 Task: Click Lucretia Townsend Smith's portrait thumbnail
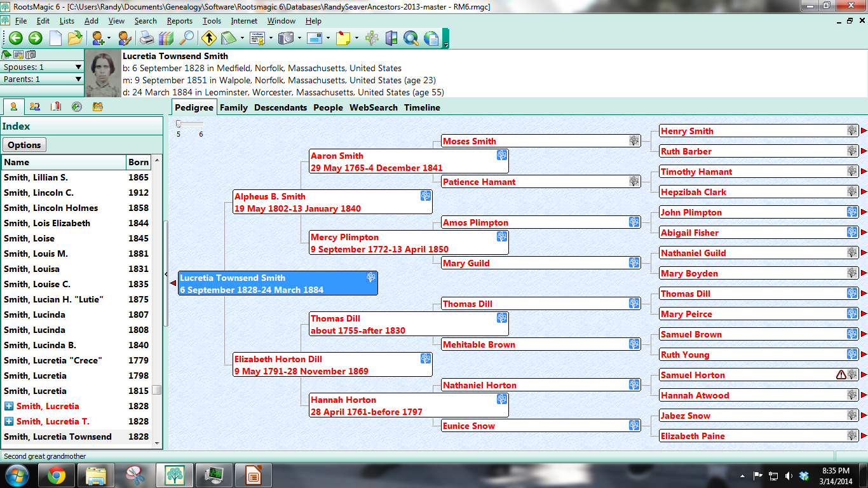coord(102,76)
